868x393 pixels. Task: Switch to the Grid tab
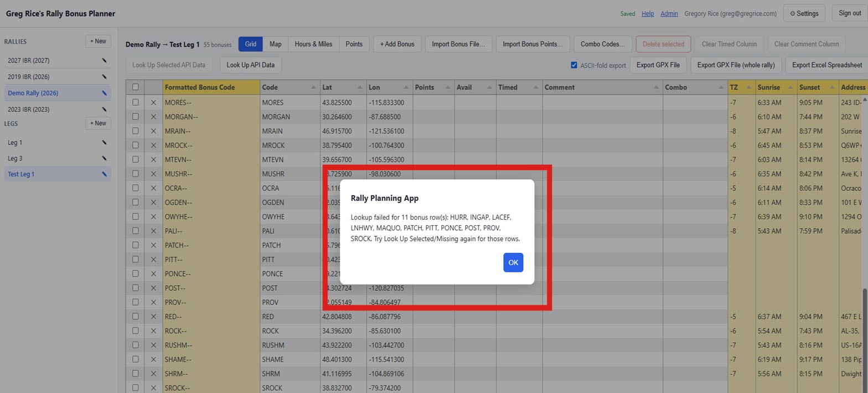pos(251,44)
